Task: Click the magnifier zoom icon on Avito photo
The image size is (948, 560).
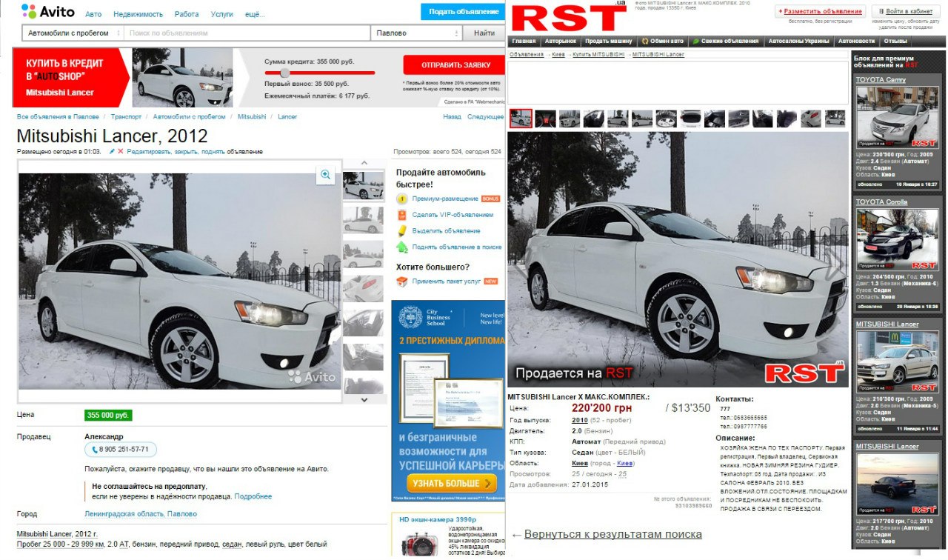Action: click(325, 175)
